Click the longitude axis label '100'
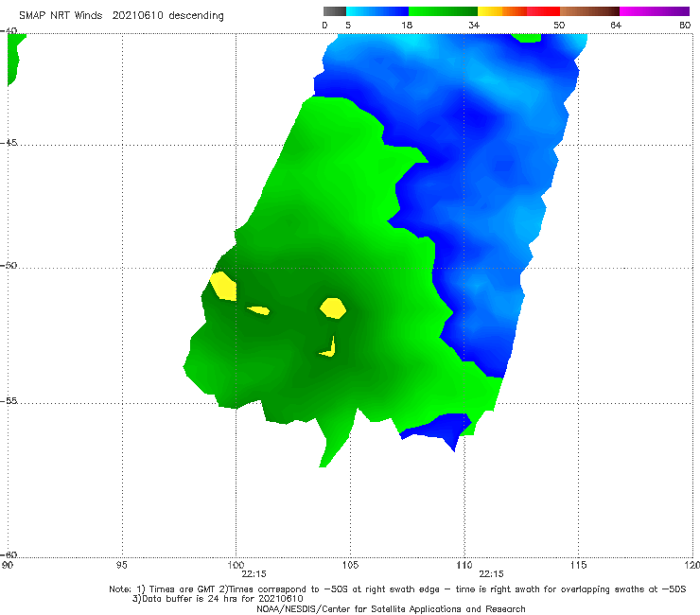Screen dimensions: 700x615 point(236,565)
